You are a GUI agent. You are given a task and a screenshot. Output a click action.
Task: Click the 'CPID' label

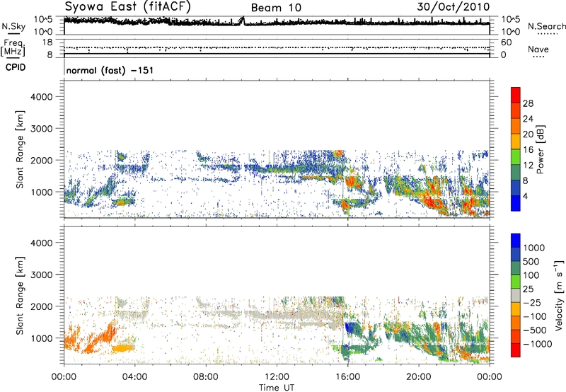(x=16, y=67)
